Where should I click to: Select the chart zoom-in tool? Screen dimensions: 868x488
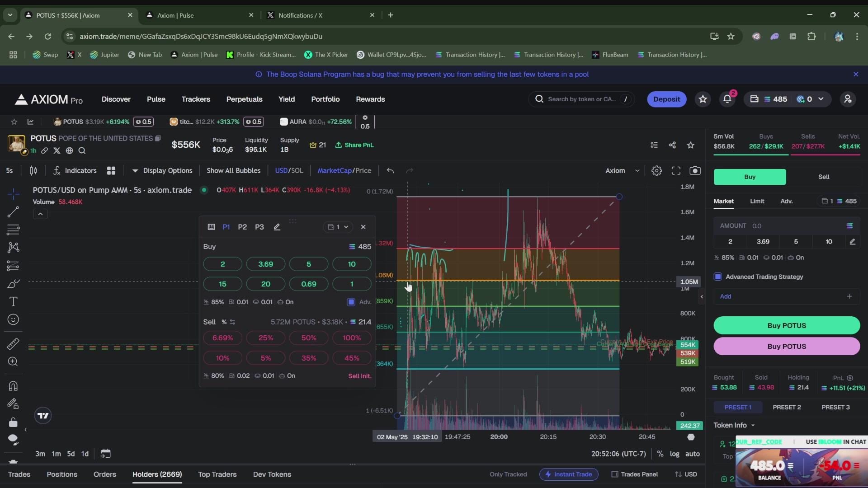pos(13,362)
